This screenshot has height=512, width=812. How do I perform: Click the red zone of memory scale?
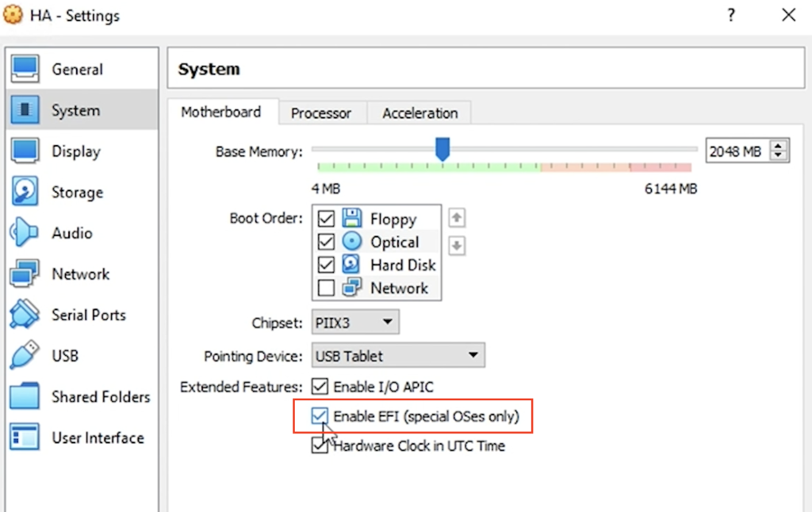(x=661, y=166)
